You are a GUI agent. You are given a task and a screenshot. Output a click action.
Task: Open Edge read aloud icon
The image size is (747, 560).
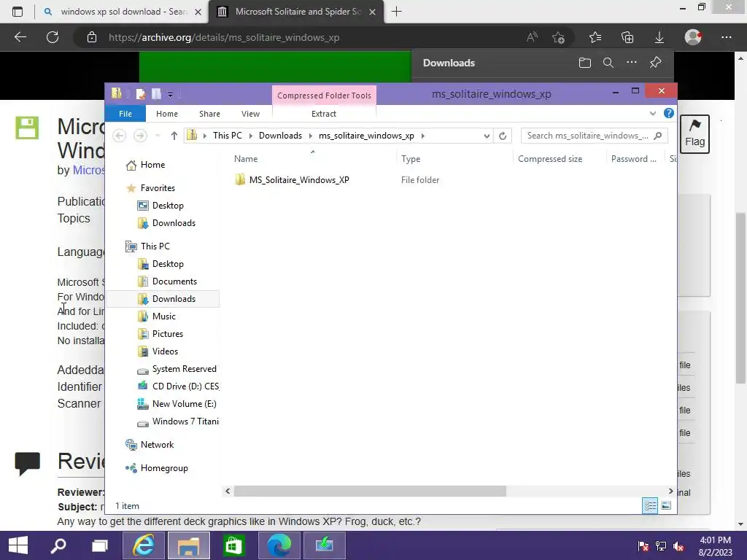(532, 37)
